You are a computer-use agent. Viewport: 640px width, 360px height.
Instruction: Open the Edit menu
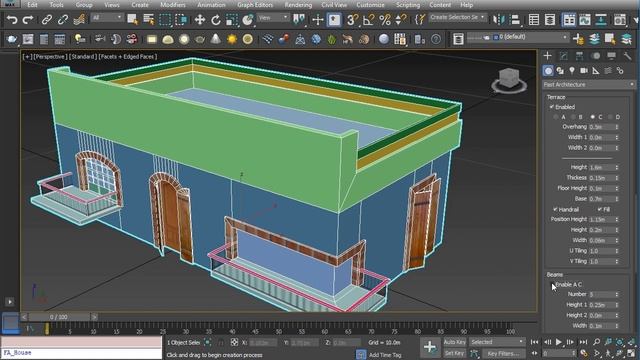tap(32, 5)
